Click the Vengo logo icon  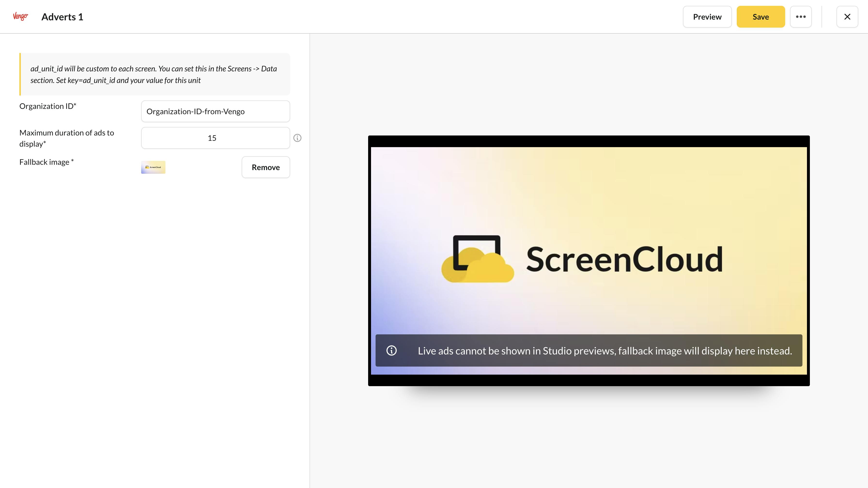[x=21, y=16]
